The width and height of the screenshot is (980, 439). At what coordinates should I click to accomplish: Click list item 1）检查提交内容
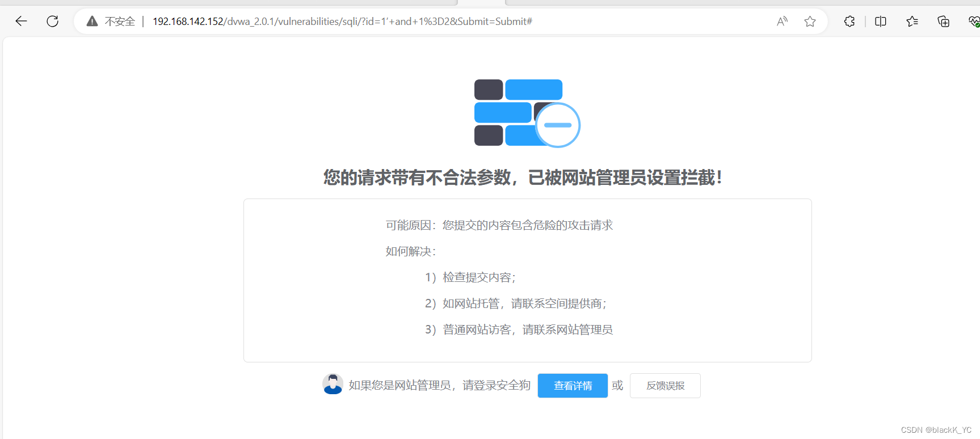(x=470, y=277)
